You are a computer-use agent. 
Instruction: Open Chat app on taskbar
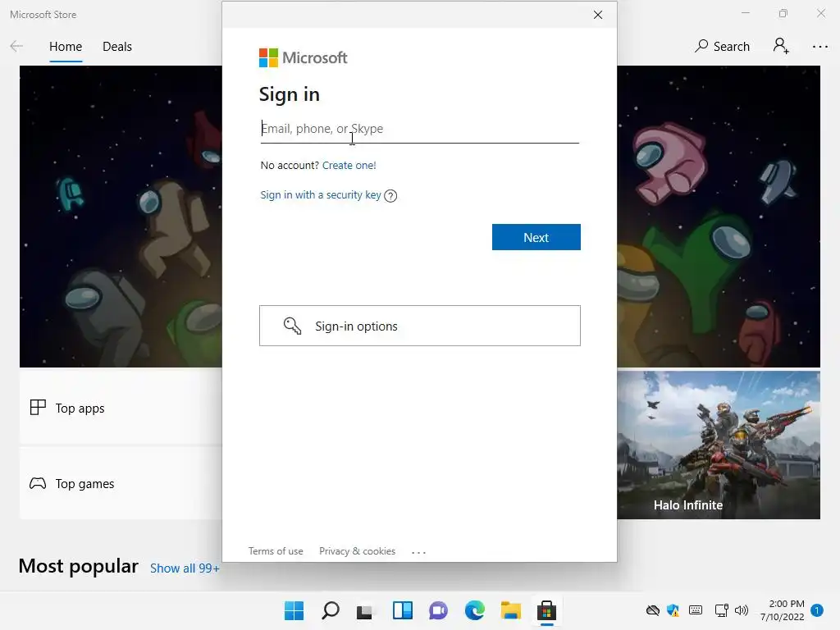(x=438, y=610)
